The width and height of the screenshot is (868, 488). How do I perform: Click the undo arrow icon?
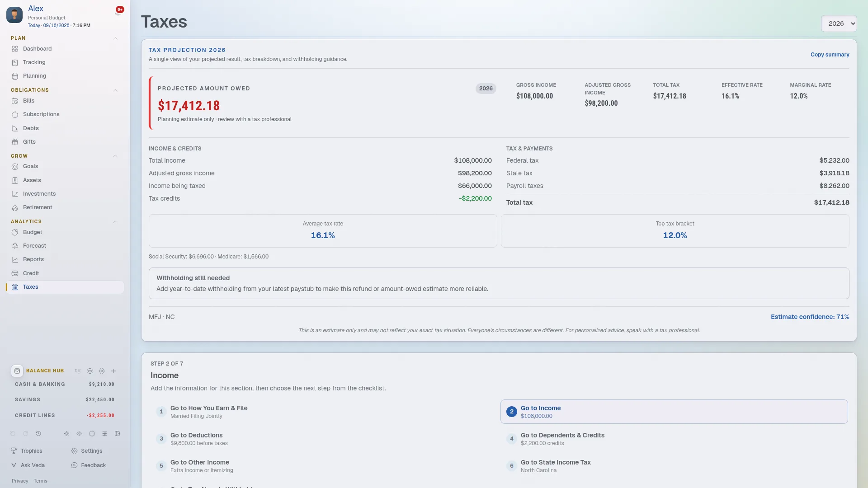[x=13, y=434]
